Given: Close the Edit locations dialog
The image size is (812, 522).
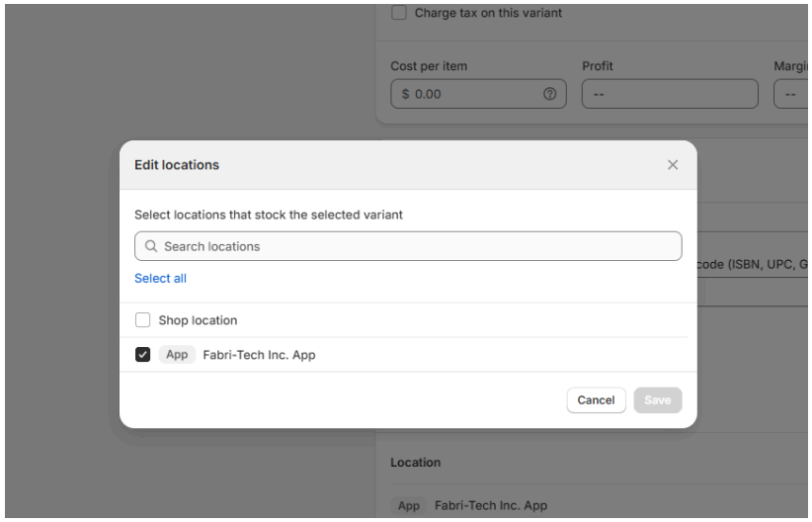Looking at the screenshot, I should coord(673,165).
